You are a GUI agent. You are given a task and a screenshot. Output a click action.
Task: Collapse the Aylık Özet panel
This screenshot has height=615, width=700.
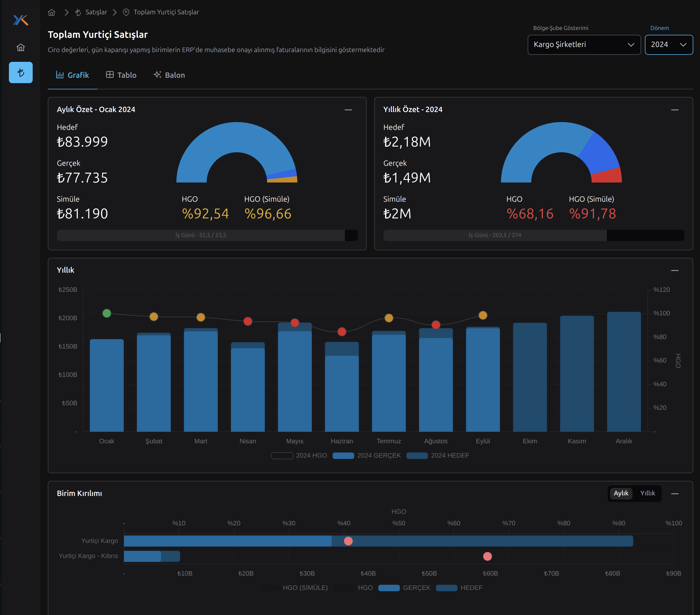[x=348, y=110]
